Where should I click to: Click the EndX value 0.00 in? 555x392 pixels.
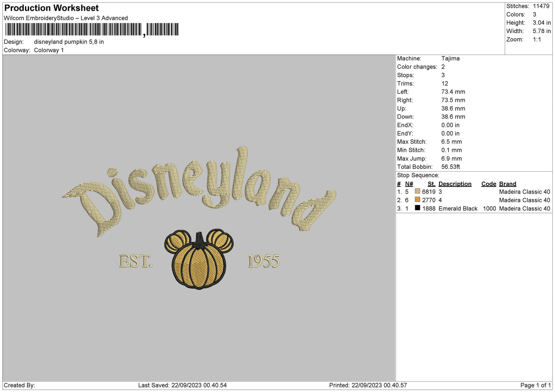(450, 125)
